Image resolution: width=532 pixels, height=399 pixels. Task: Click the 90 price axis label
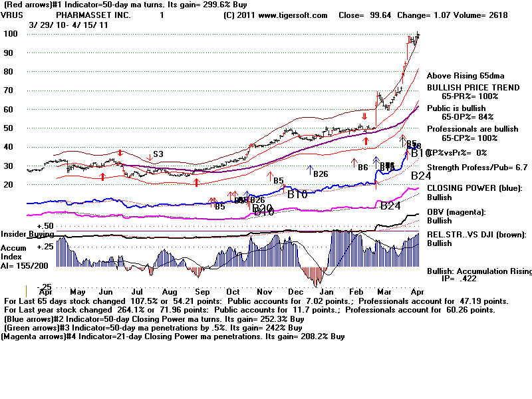tap(9, 53)
